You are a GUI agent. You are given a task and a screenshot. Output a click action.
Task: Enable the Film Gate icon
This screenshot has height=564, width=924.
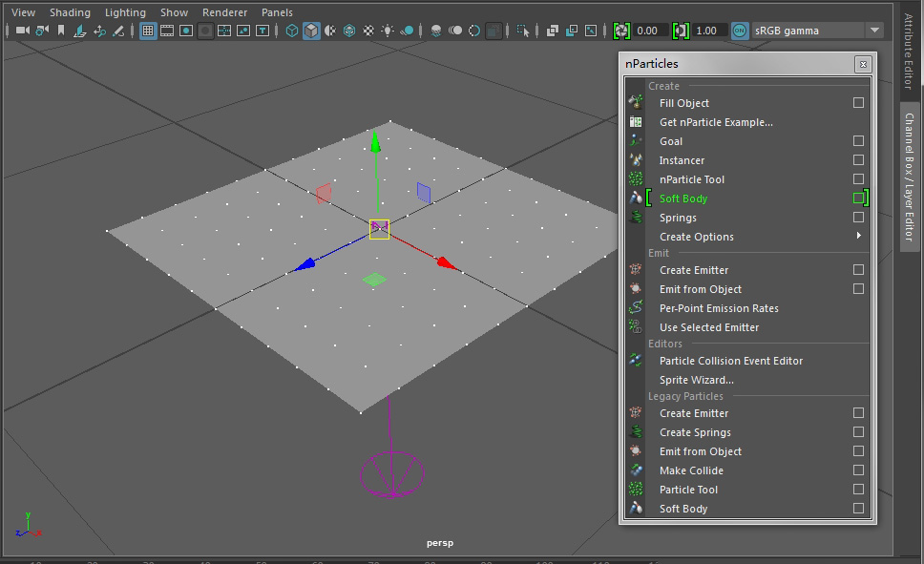pyautogui.click(x=167, y=31)
